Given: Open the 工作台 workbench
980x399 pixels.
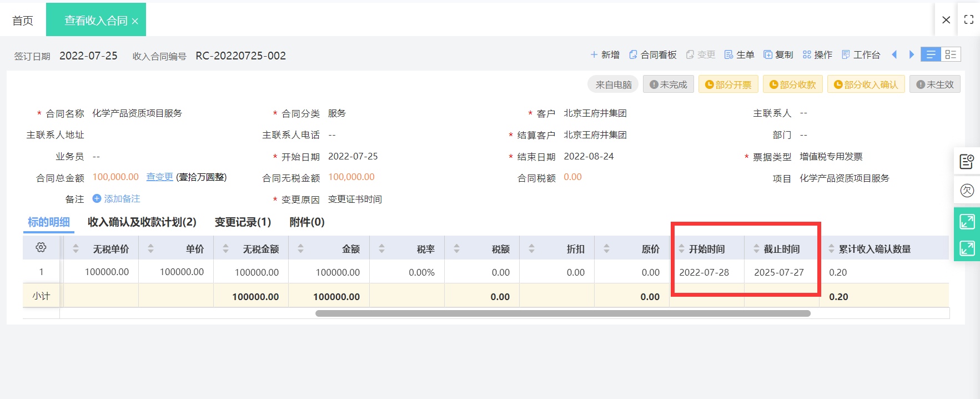Looking at the screenshot, I should pos(861,54).
